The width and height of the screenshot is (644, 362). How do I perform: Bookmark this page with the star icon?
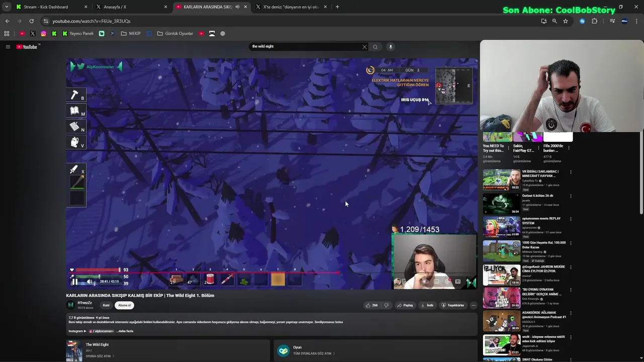[x=566, y=21]
